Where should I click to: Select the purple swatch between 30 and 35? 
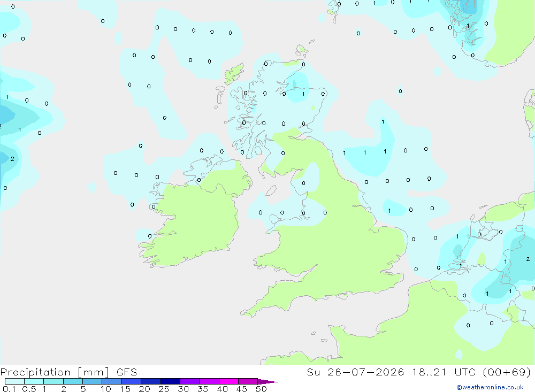point(190,381)
